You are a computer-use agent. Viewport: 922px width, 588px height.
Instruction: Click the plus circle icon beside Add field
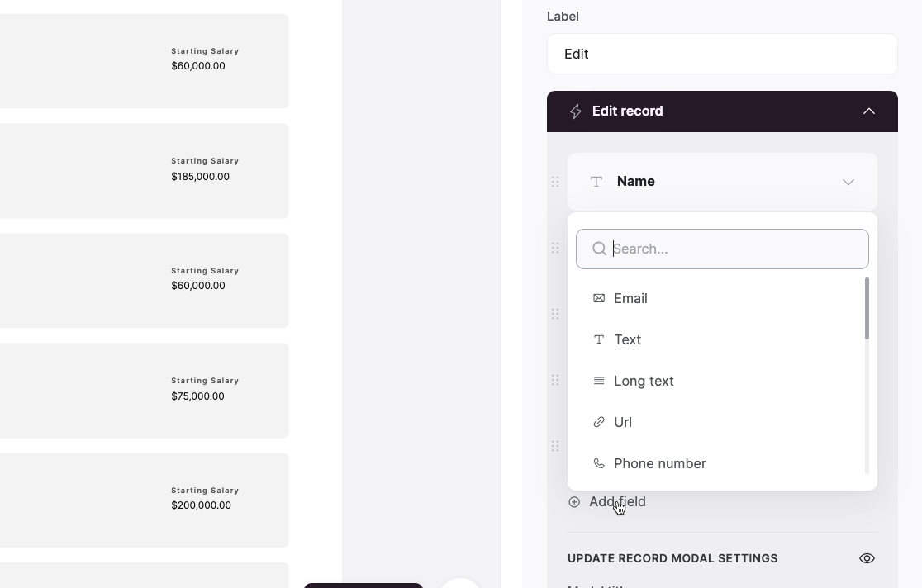tap(574, 501)
